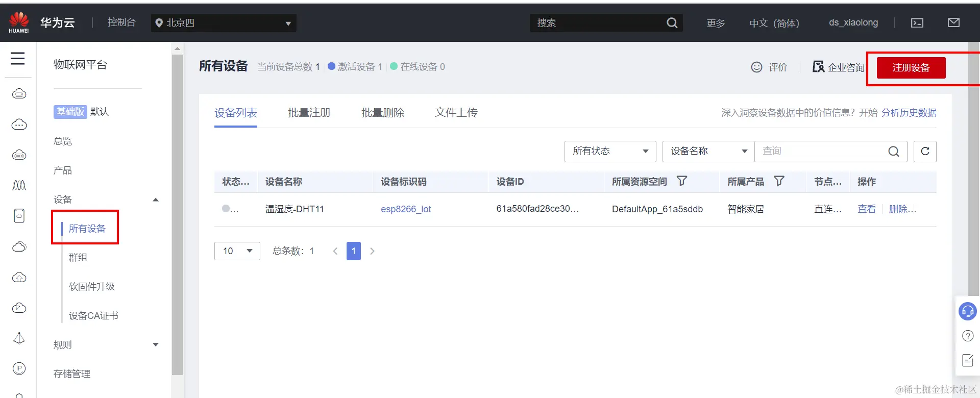The image size is (980, 398).
Task: Click the query search magnifier icon
Action: pos(894,151)
